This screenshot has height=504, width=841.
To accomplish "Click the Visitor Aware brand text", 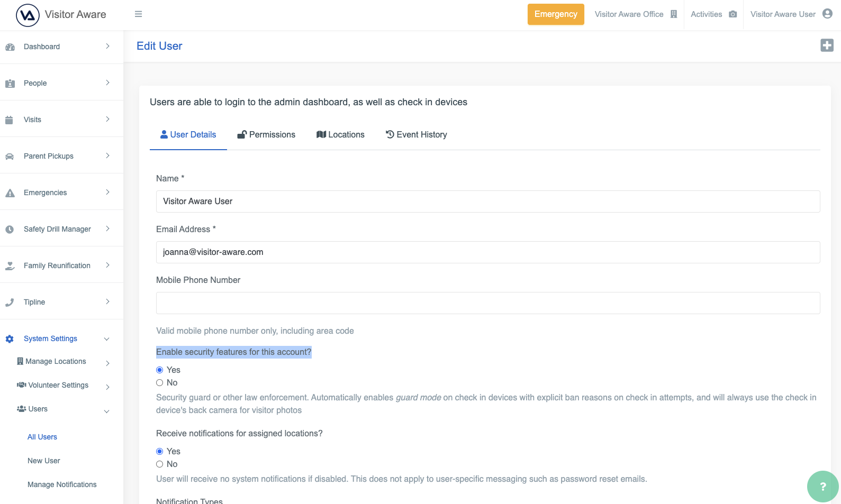I will pos(76,14).
